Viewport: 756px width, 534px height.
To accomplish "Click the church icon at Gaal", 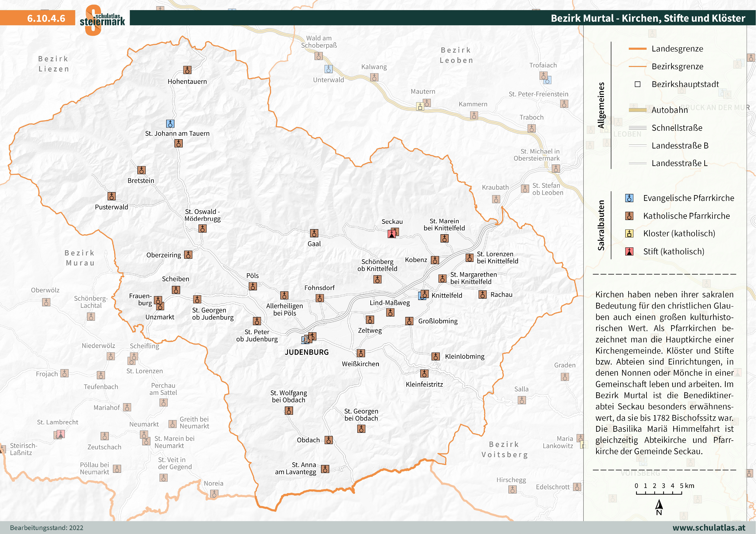I will coord(314,233).
